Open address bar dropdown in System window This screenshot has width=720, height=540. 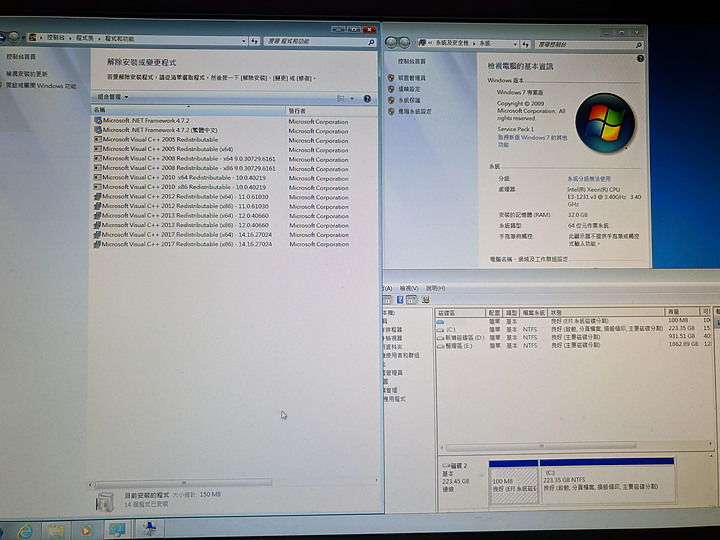click(x=515, y=45)
